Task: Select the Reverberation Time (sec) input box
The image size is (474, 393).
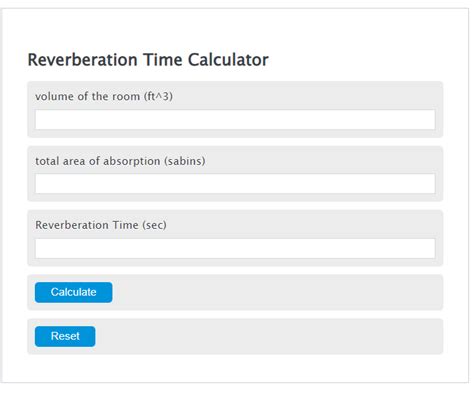Action: (x=235, y=248)
